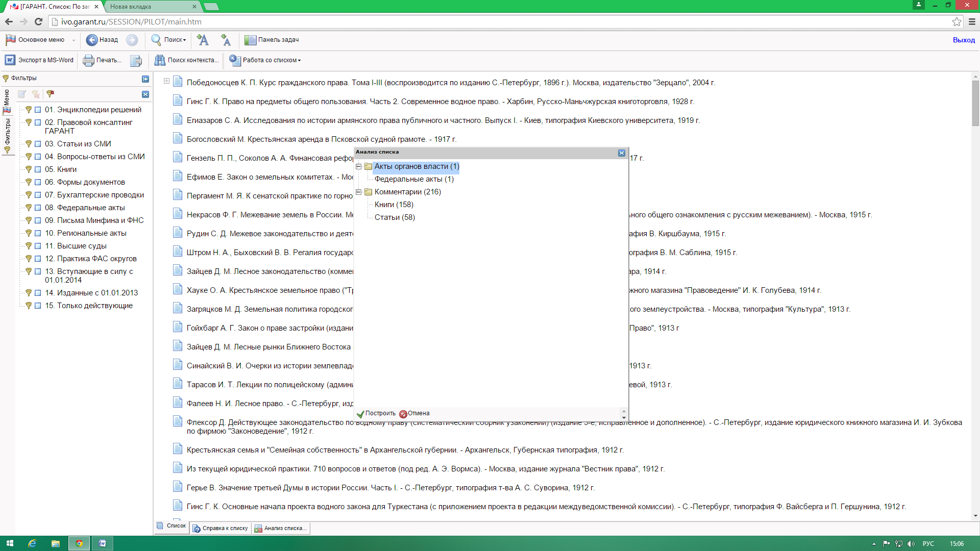Open Основное меню dropdown arrow
This screenshot has height=551, width=980.
(73, 40)
